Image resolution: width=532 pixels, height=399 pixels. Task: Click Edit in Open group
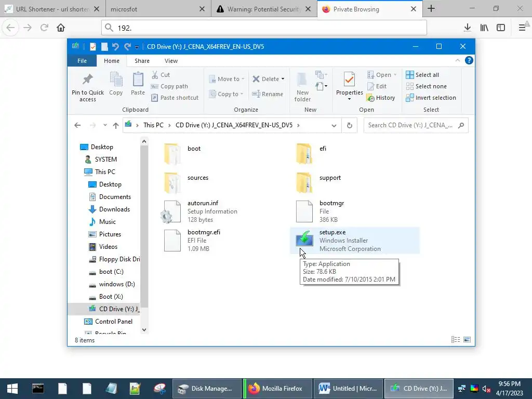click(x=377, y=86)
